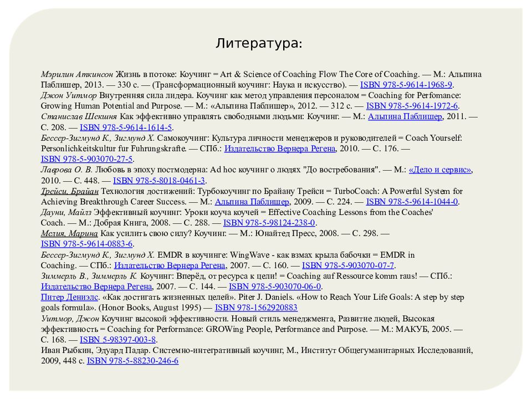Click Альпина Паблишер link in Шекшня entry
The height and width of the screenshot is (399, 532).
[x=405, y=117]
